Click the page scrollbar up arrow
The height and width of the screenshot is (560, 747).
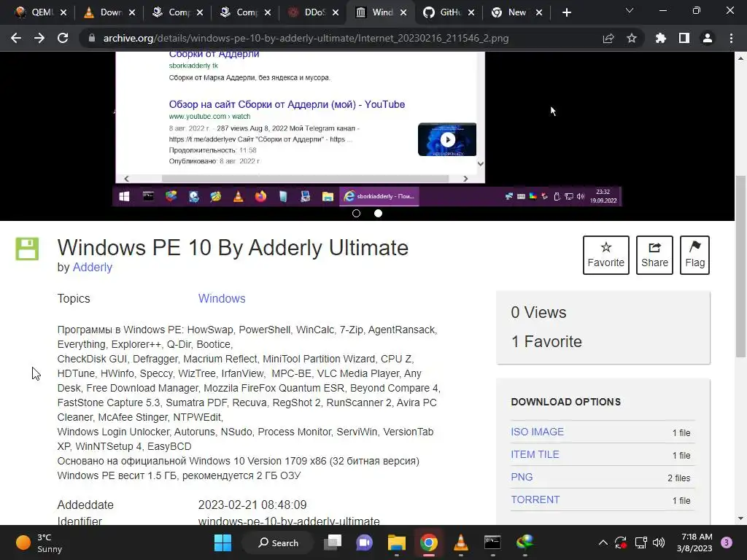click(740, 58)
